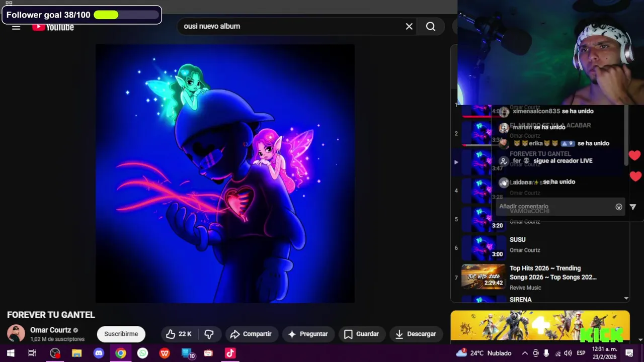Click the window grid icon above Follower goal

coord(9,3)
